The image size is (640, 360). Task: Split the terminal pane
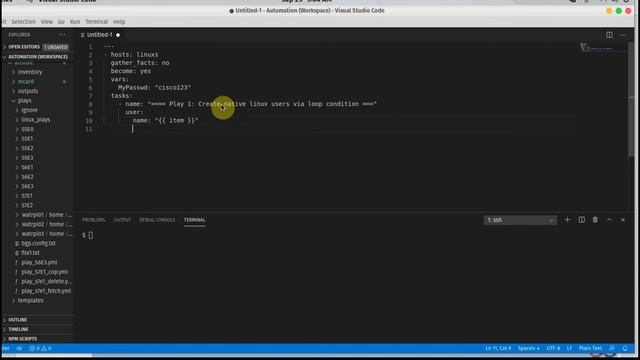click(582, 220)
